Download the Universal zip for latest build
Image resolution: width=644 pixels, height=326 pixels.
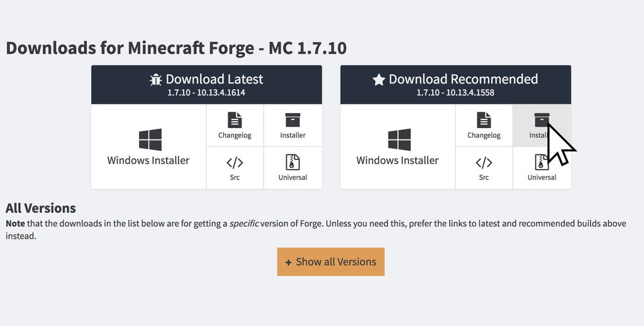point(292,162)
